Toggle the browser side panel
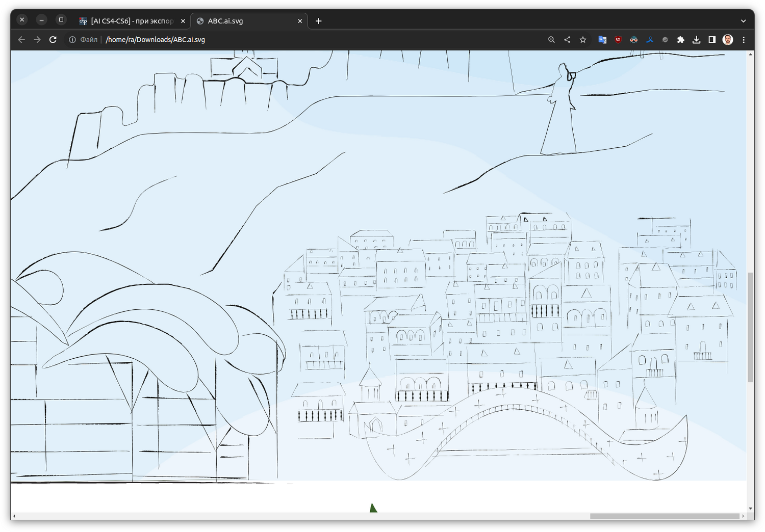The image size is (765, 532). [712, 40]
